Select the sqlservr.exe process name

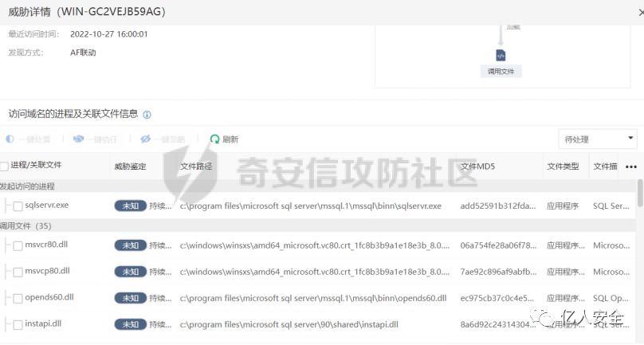pos(47,205)
